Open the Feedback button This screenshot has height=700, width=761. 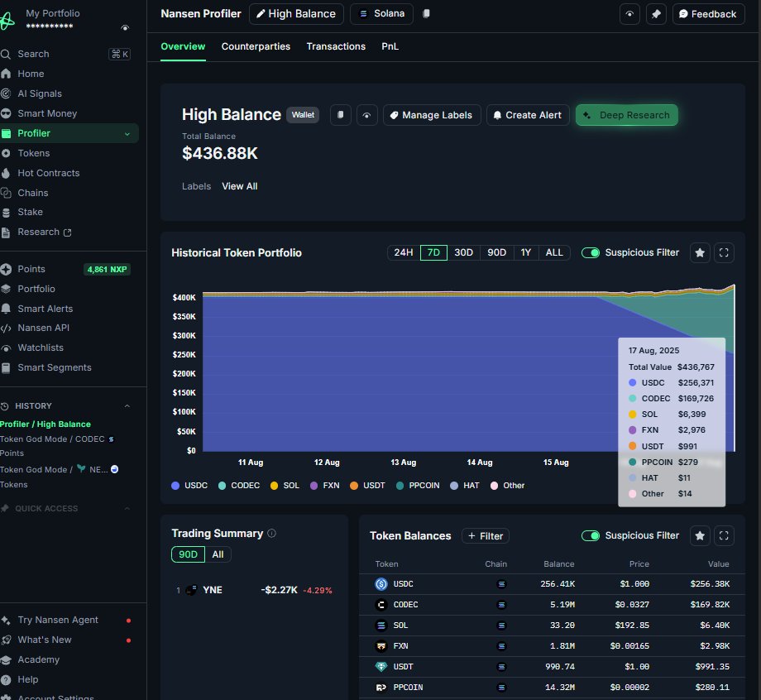coord(708,14)
